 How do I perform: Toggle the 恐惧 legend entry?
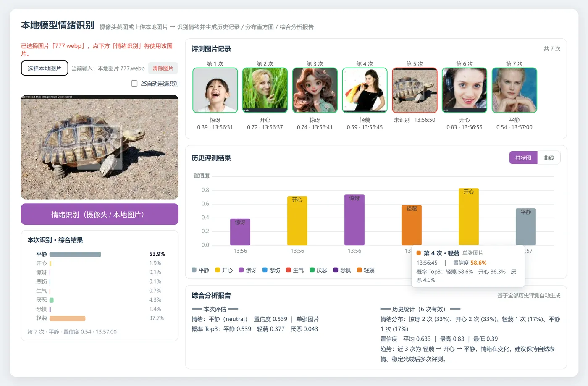342,270
